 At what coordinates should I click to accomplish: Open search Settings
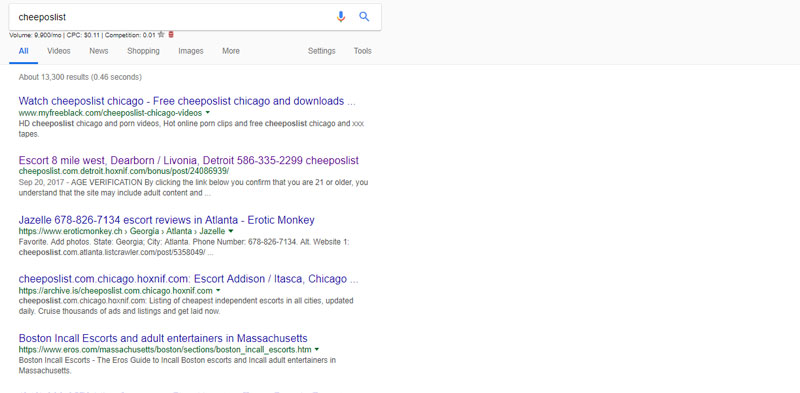click(x=321, y=51)
